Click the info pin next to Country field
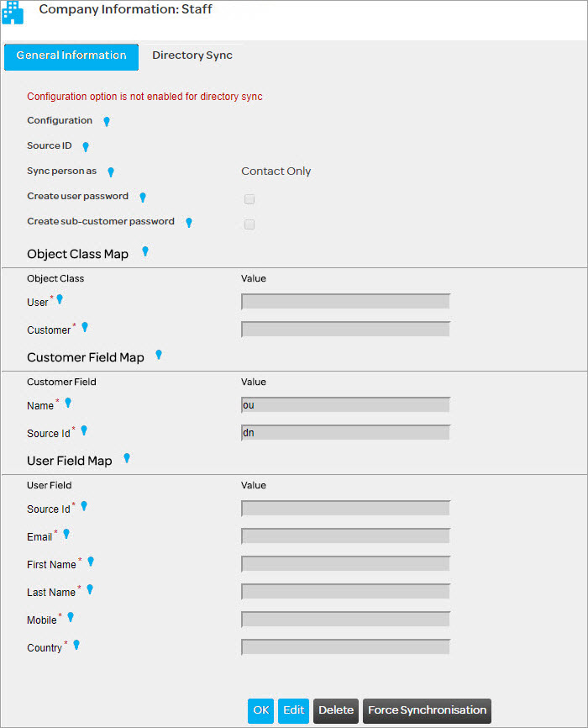 pyautogui.click(x=76, y=645)
